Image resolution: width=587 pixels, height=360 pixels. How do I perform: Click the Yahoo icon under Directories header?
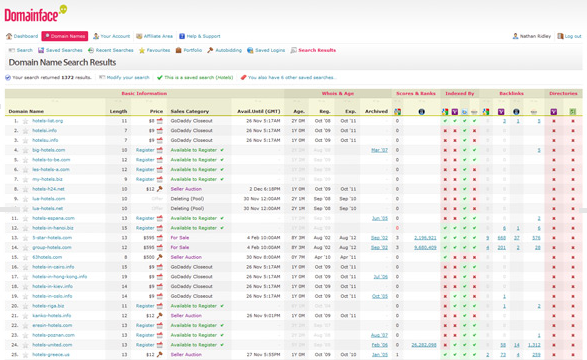click(554, 112)
